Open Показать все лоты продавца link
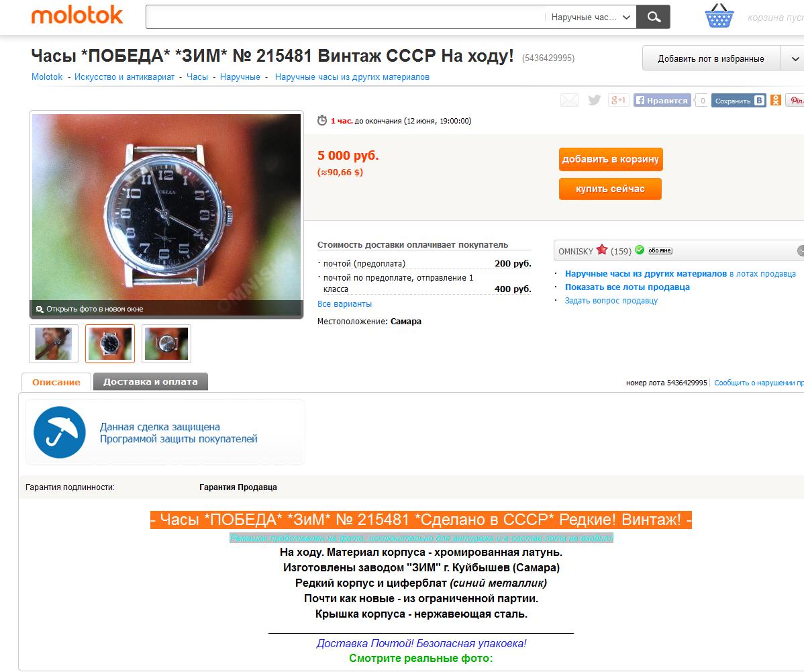This screenshot has width=804, height=672. (x=627, y=287)
